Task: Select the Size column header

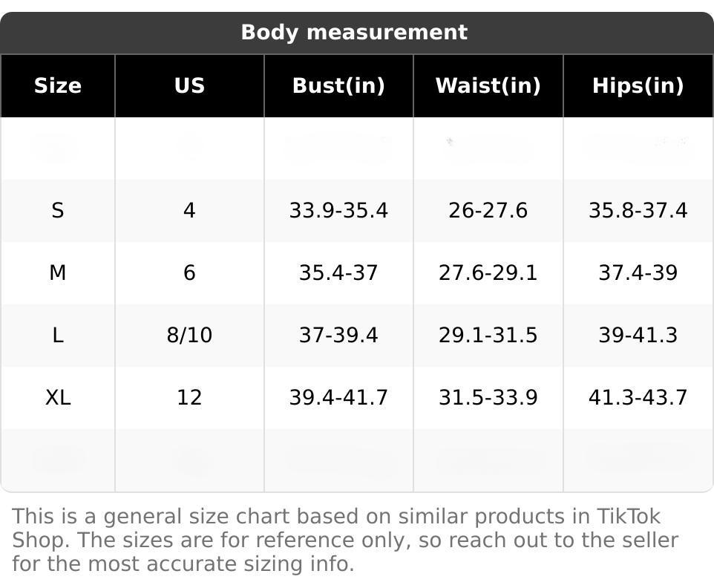Action: coord(58,86)
